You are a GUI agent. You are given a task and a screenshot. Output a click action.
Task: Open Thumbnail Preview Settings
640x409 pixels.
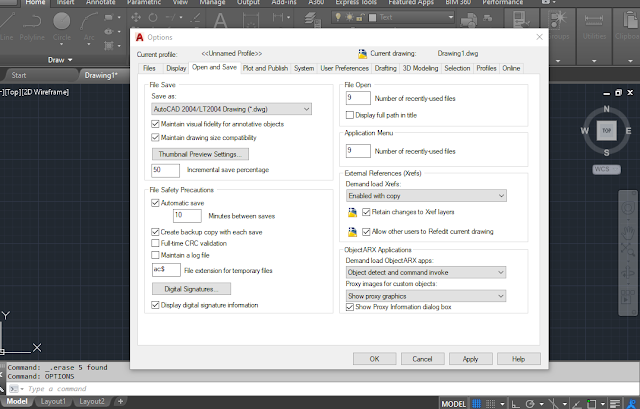click(200, 154)
